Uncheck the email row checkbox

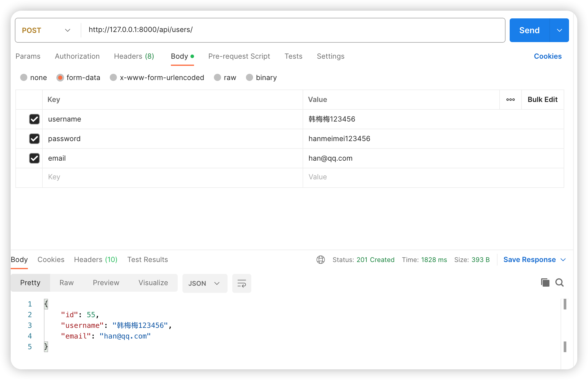pyautogui.click(x=34, y=158)
